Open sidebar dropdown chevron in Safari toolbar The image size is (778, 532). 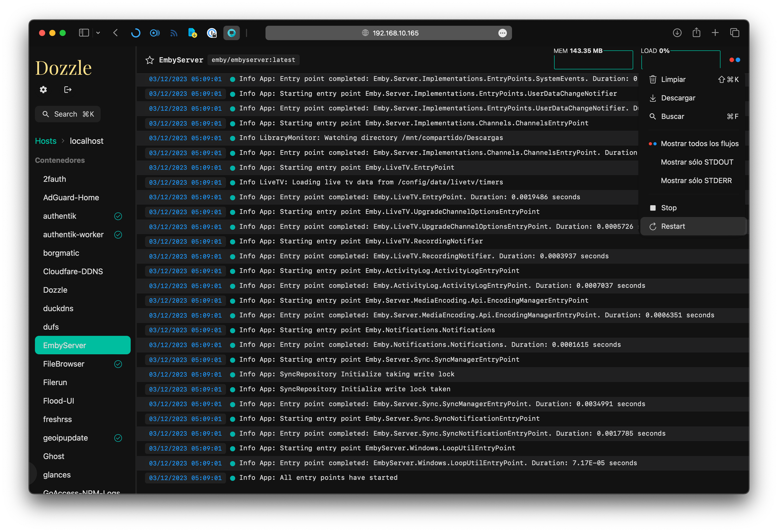click(x=98, y=33)
